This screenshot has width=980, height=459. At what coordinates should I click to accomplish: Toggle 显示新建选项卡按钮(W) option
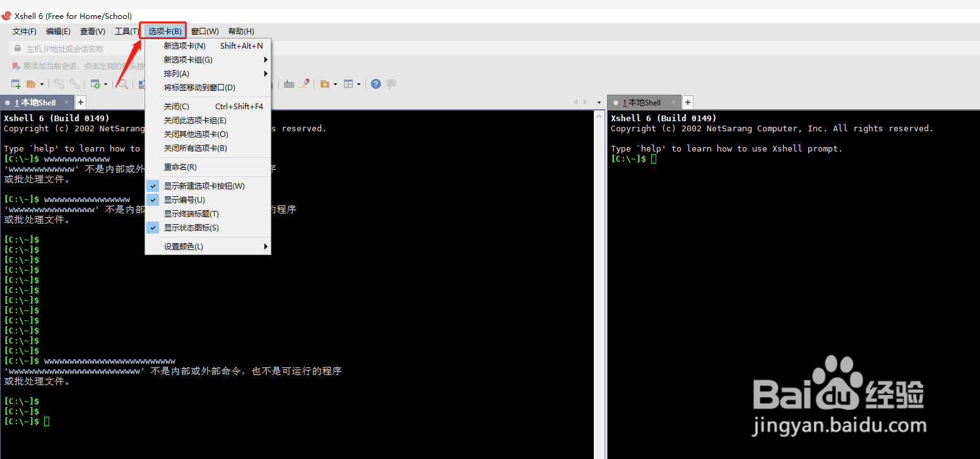(208, 186)
